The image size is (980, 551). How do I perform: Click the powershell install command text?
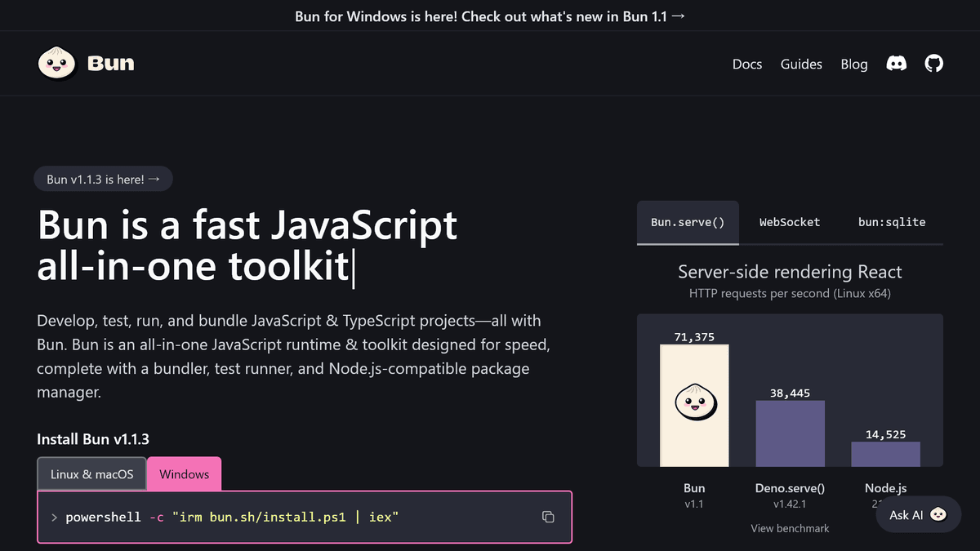point(232,517)
